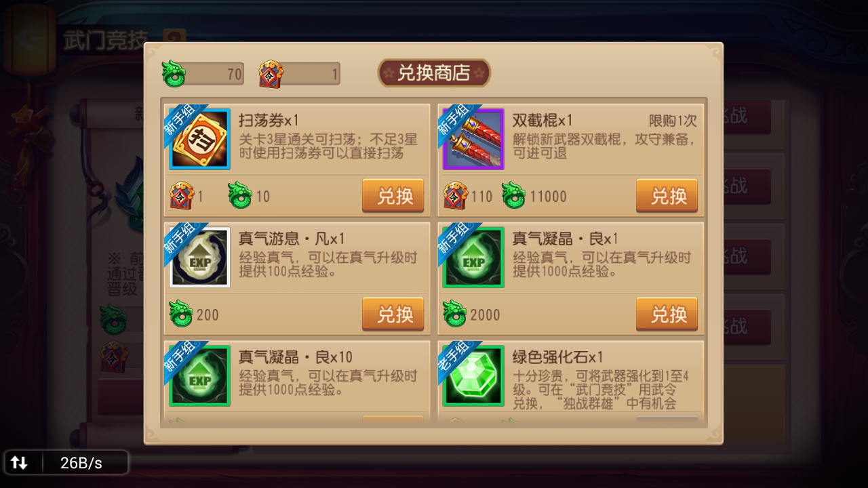Tap the network speed arrows indicator
The image size is (868, 488).
click(x=19, y=463)
